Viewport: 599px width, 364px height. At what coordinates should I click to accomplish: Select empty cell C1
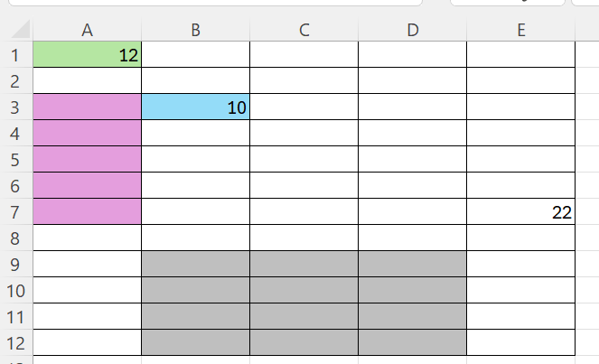point(304,55)
